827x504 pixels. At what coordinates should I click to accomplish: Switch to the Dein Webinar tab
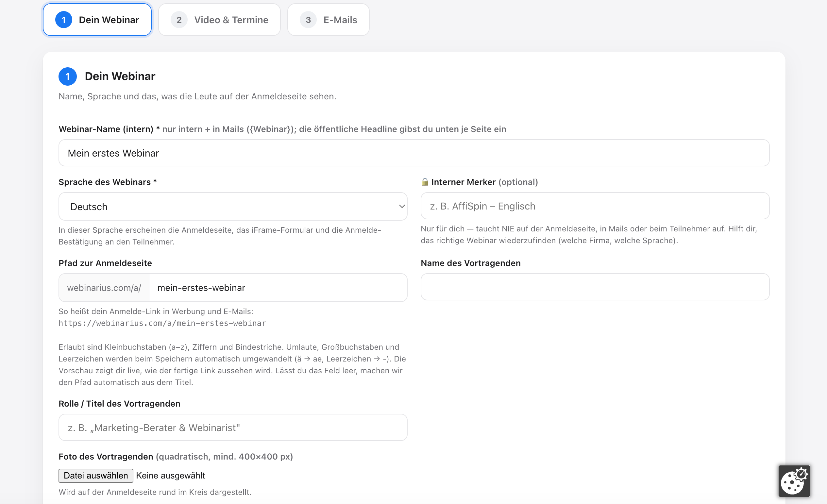[97, 20]
